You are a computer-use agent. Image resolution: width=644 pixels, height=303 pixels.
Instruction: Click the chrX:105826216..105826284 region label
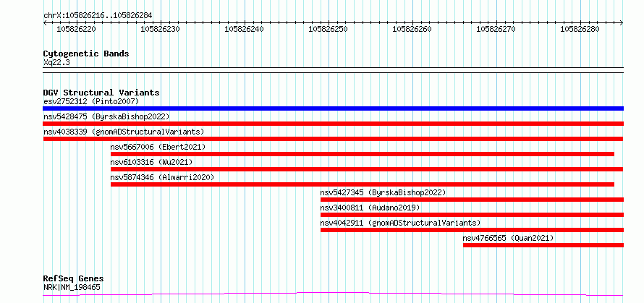pos(98,15)
